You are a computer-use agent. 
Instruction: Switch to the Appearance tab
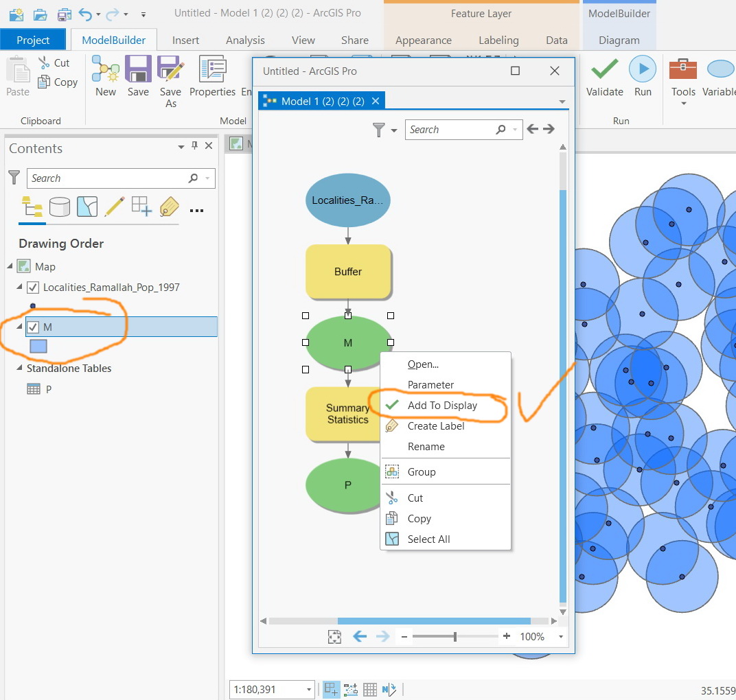click(424, 40)
